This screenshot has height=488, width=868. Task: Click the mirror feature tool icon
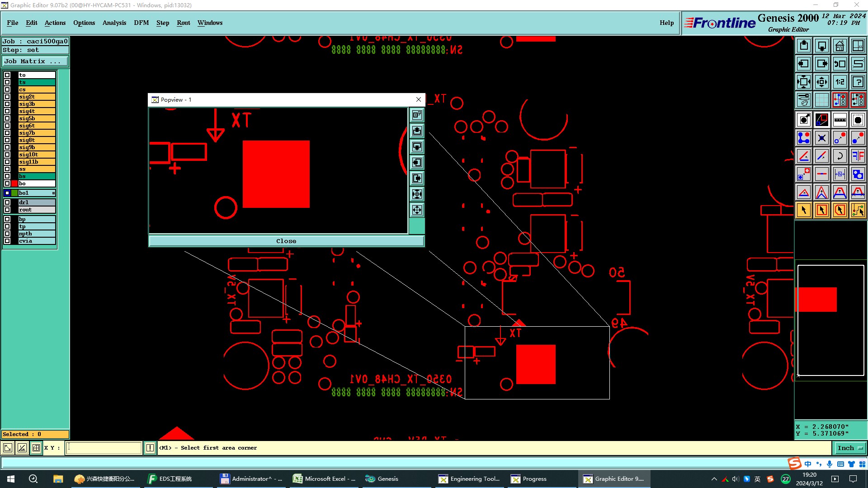858,156
